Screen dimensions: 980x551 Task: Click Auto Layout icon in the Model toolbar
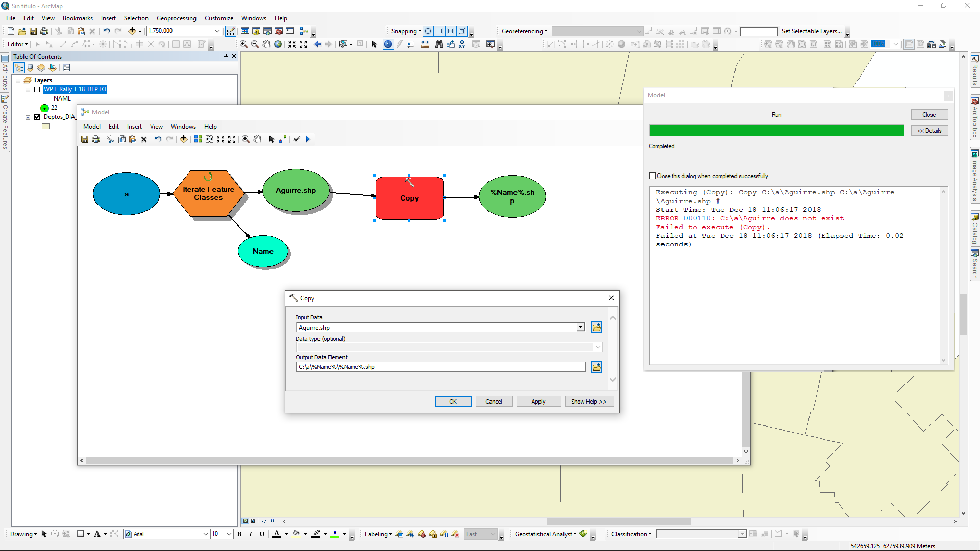pos(198,139)
